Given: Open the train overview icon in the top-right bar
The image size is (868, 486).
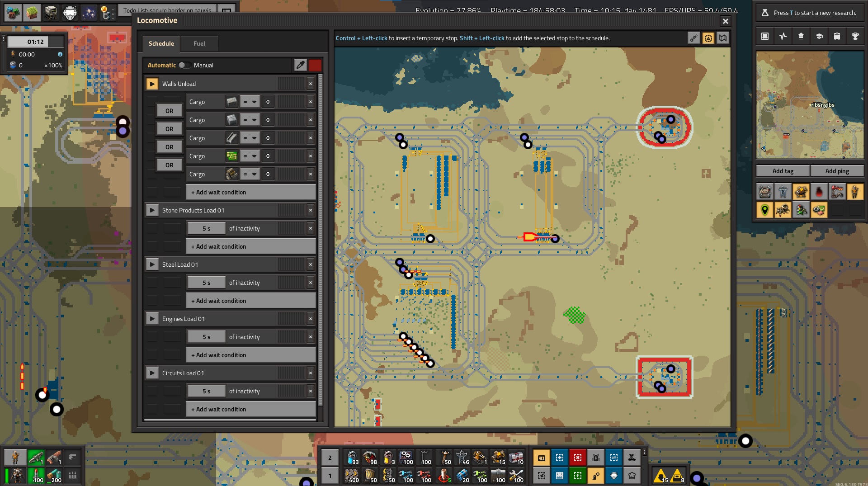Looking at the screenshot, I should coord(837,36).
